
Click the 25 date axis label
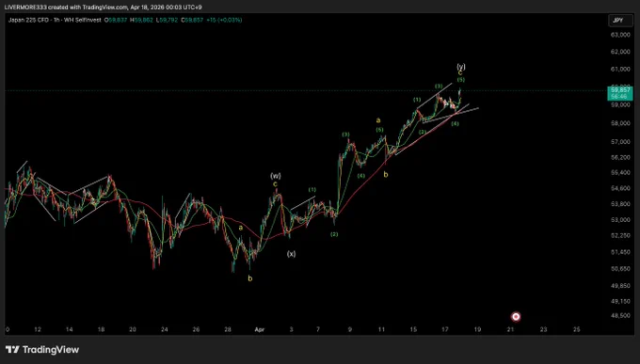pyautogui.click(x=576, y=330)
